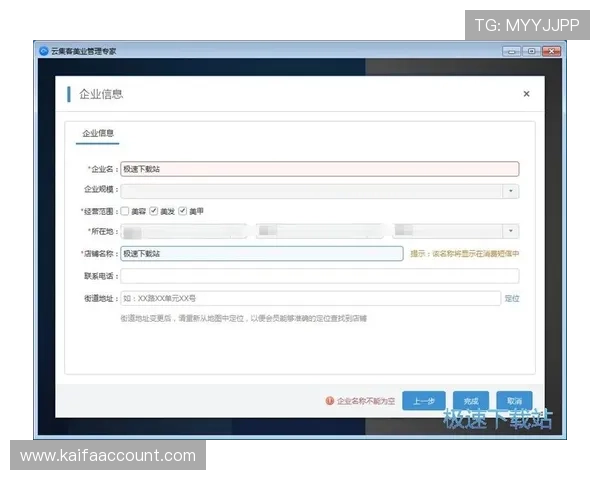This screenshot has height=480, width=600.
Task: Close the 企业信息 dialog with X
Action: point(526,94)
